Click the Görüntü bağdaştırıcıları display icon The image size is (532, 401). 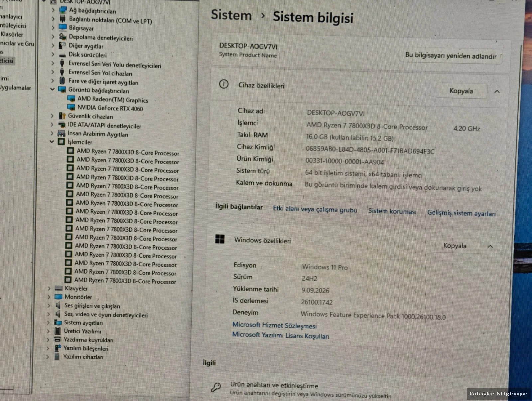(x=62, y=89)
